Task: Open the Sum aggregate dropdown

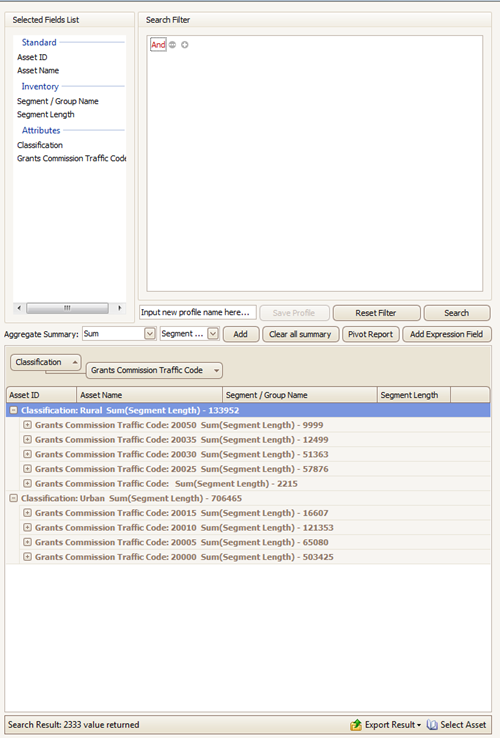Action: click(150, 334)
